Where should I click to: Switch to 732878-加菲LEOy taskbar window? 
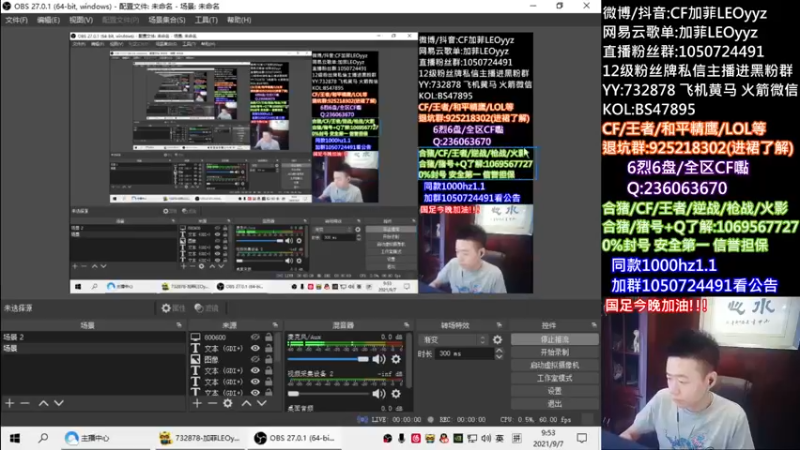[200, 438]
